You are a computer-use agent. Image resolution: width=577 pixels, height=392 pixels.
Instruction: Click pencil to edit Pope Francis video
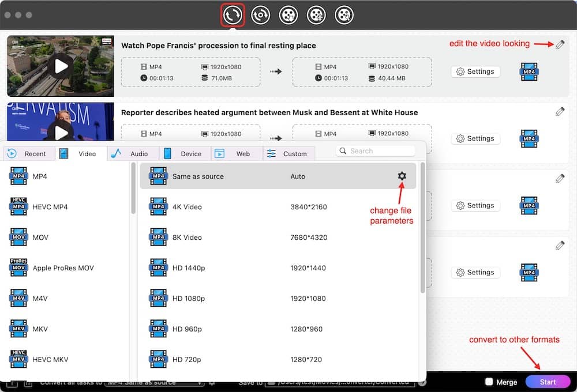click(559, 44)
